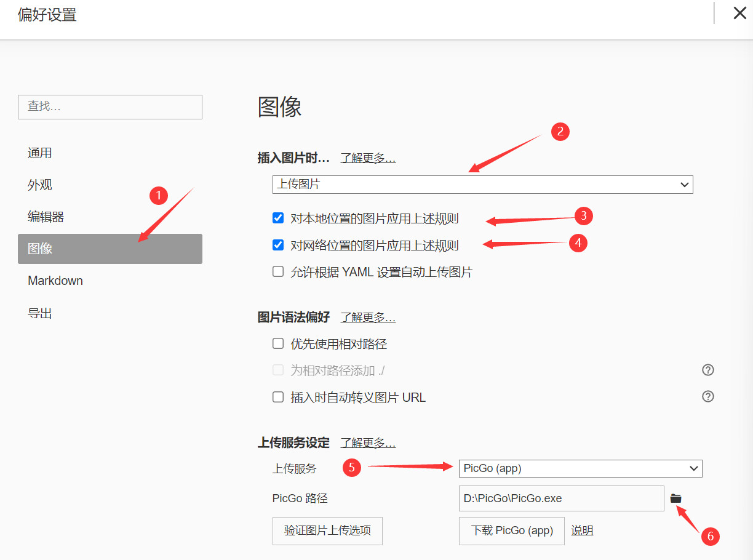Open the Markdown settings section

(x=110, y=281)
